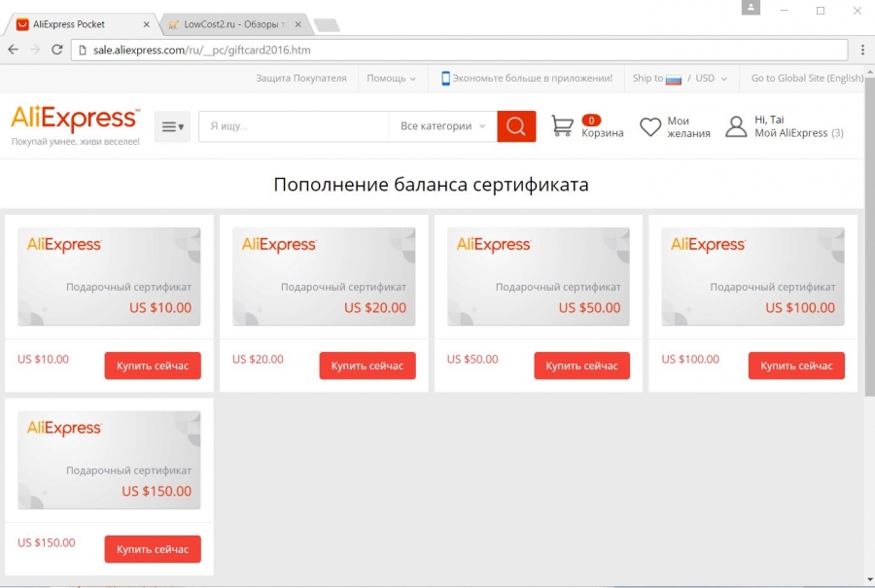Click the Hi, Tai greeting text
This screenshot has height=588, width=875.
[x=769, y=120]
